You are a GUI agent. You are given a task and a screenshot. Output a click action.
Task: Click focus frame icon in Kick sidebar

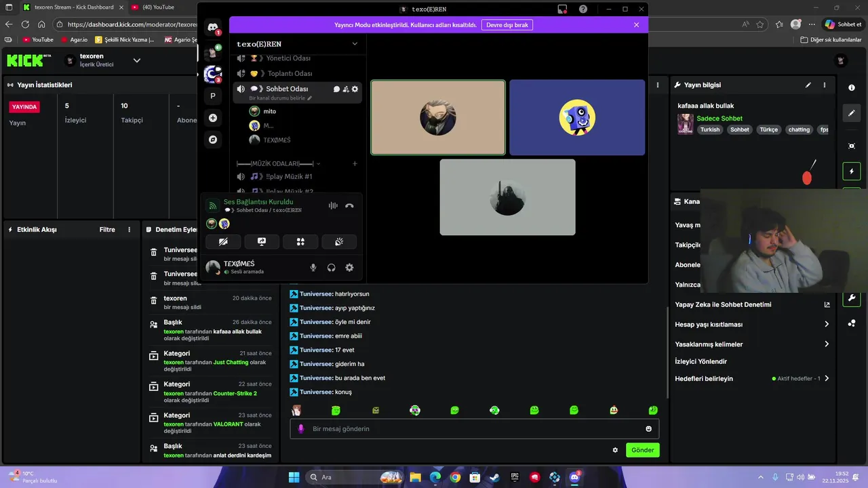point(852,146)
